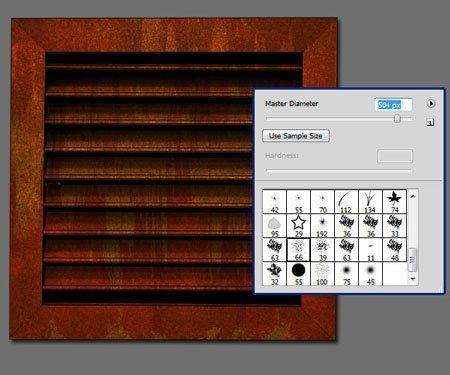
Task: Click the Master Diameter value field
Action: pos(393,105)
